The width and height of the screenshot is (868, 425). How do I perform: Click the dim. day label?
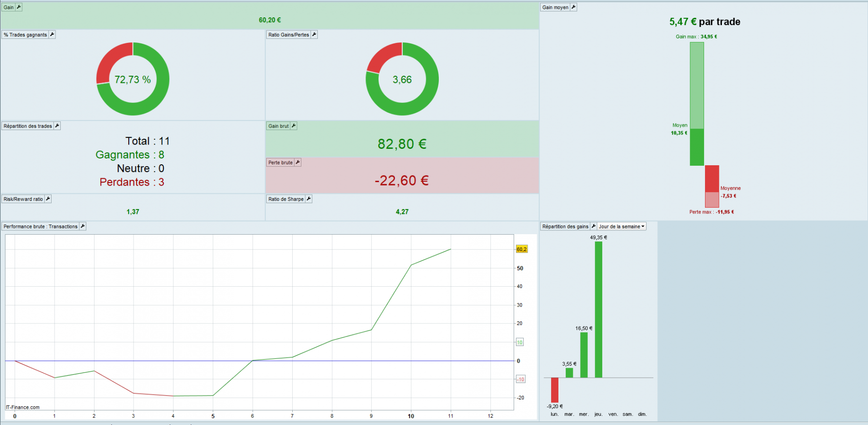tap(642, 414)
